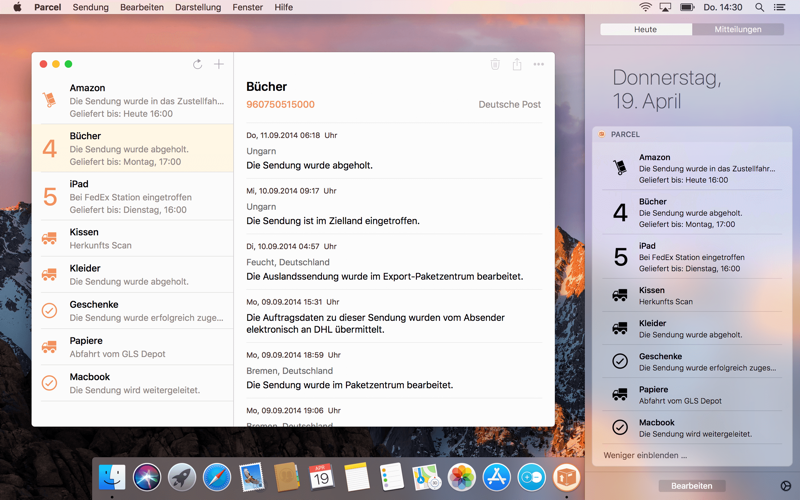Open the Bearbeiten menu in menu bar

(x=142, y=7)
